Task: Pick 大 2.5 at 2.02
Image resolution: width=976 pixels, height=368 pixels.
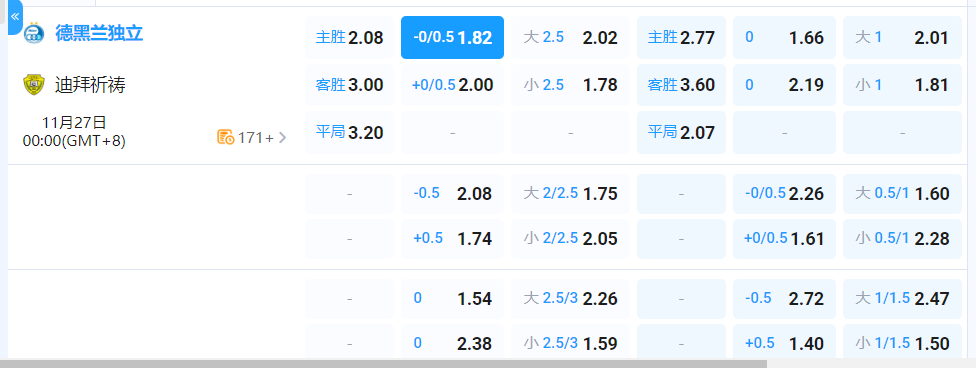Action: [570, 37]
